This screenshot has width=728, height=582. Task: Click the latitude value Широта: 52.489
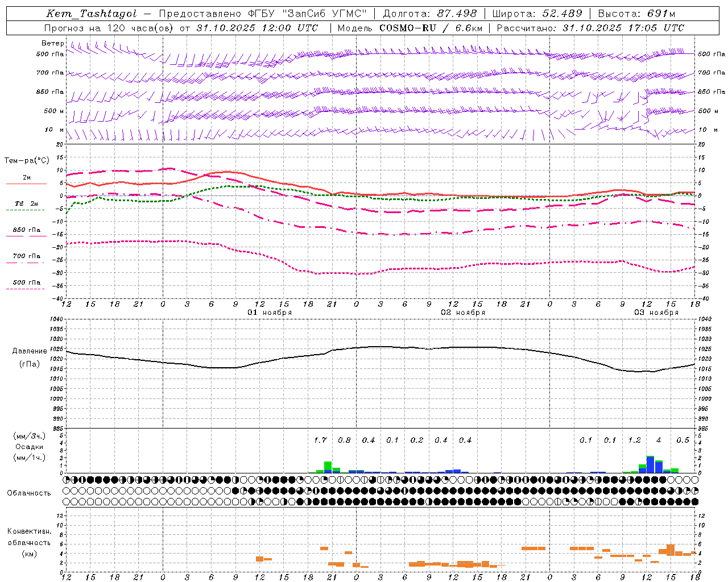point(537,14)
